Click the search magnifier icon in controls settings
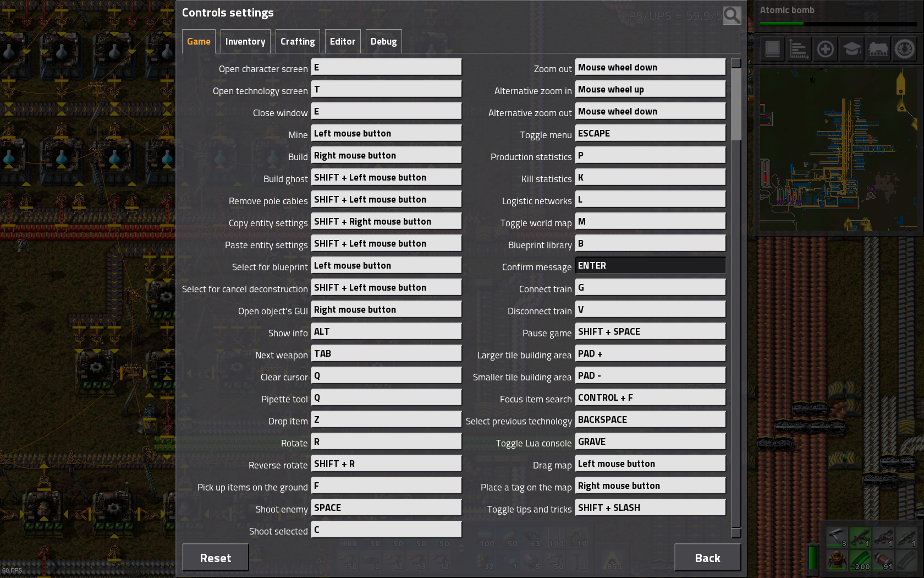The image size is (924, 578). [732, 15]
